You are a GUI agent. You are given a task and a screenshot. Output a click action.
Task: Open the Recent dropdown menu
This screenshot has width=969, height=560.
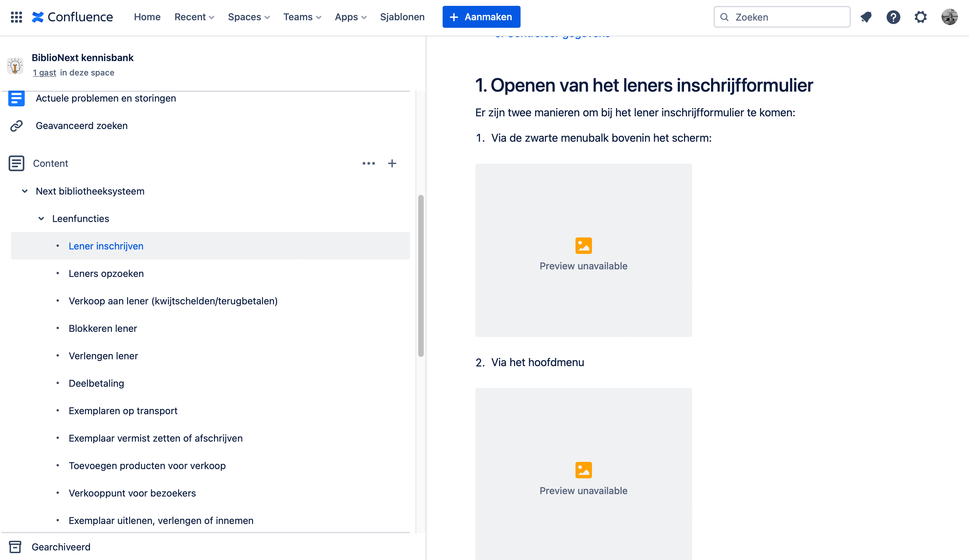click(194, 17)
